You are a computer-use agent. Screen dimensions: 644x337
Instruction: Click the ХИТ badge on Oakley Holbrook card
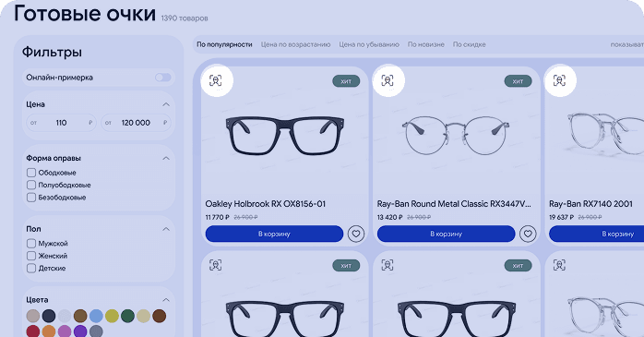point(346,81)
